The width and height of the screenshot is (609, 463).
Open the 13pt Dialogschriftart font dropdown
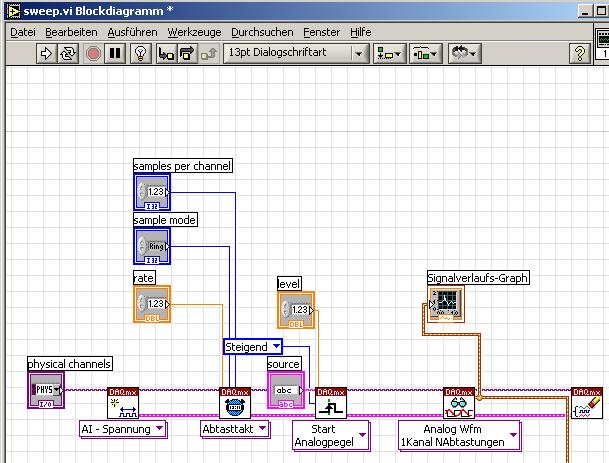[296, 53]
